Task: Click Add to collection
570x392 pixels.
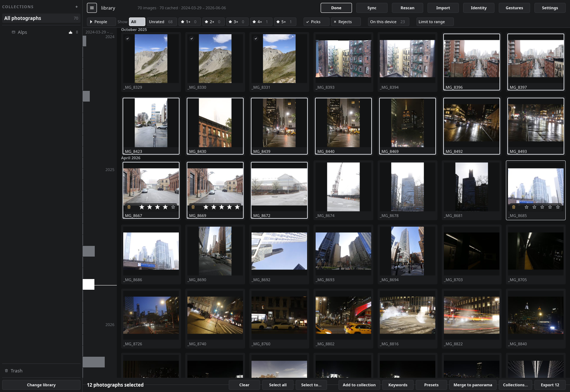Action: pyautogui.click(x=359, y=385)
